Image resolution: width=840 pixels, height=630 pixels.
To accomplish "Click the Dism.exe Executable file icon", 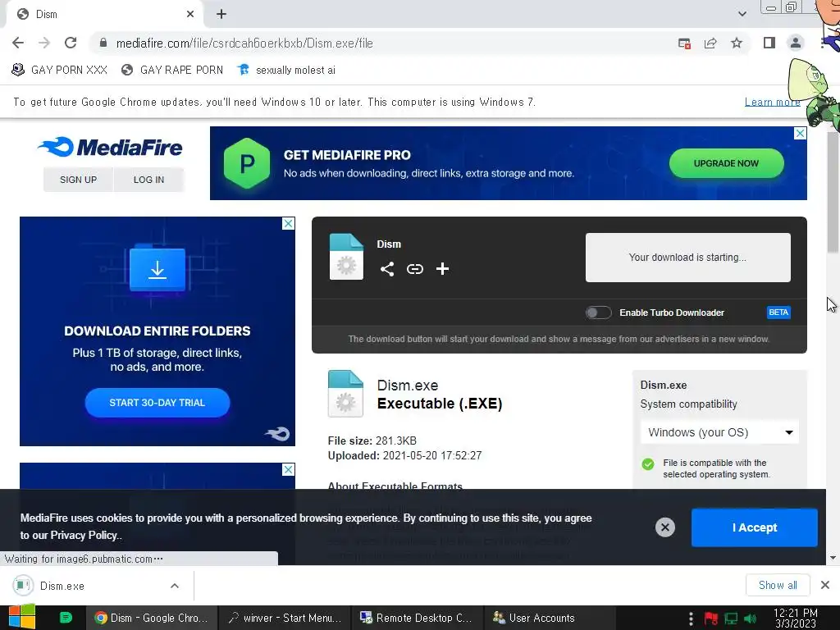I will (x=345, y=394).
